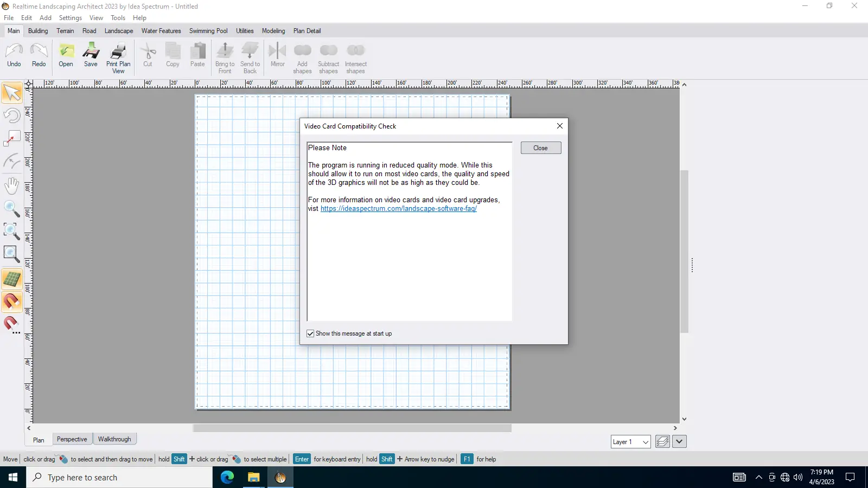Open the system tray volume icon

pos(797,477)
